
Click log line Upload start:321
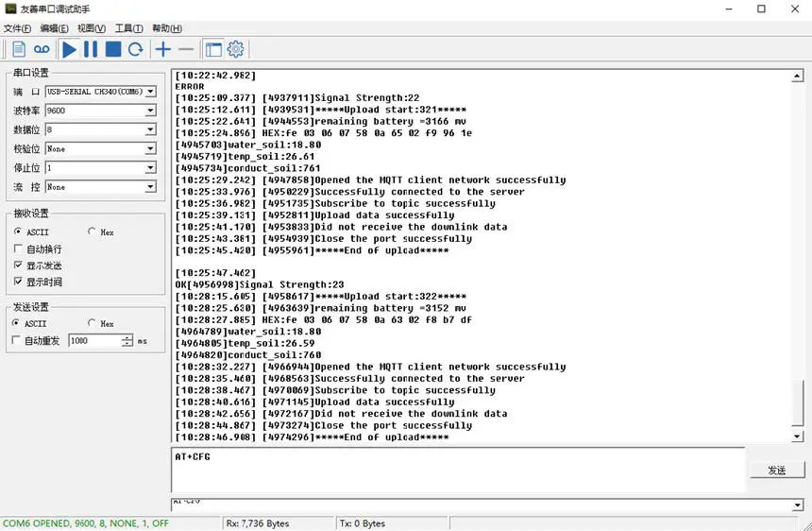click(x=321, y=110)
